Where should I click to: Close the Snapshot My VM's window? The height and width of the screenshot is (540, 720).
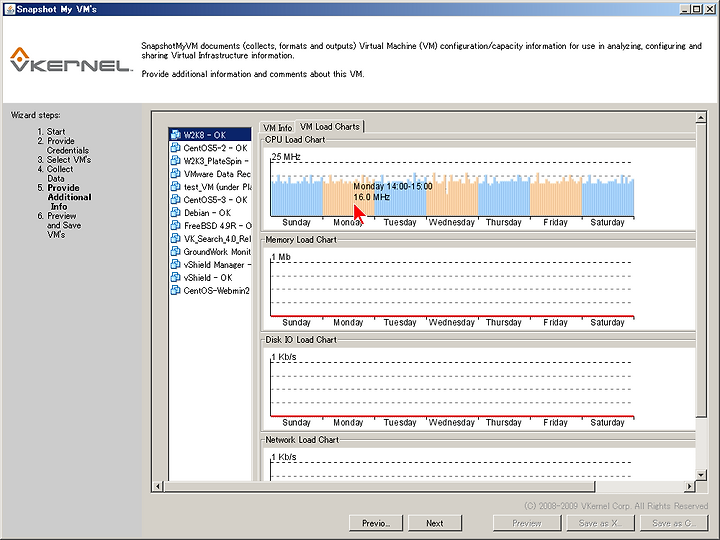[x=709, y=9]
